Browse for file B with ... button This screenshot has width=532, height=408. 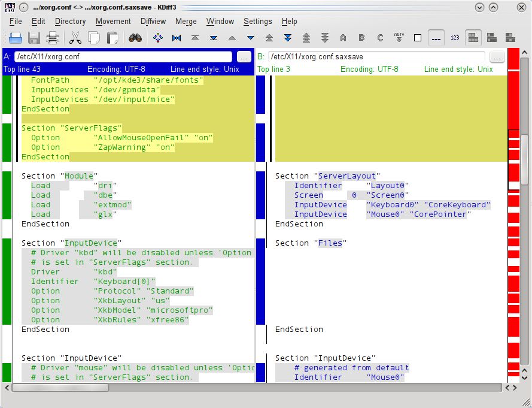[497, 57]
